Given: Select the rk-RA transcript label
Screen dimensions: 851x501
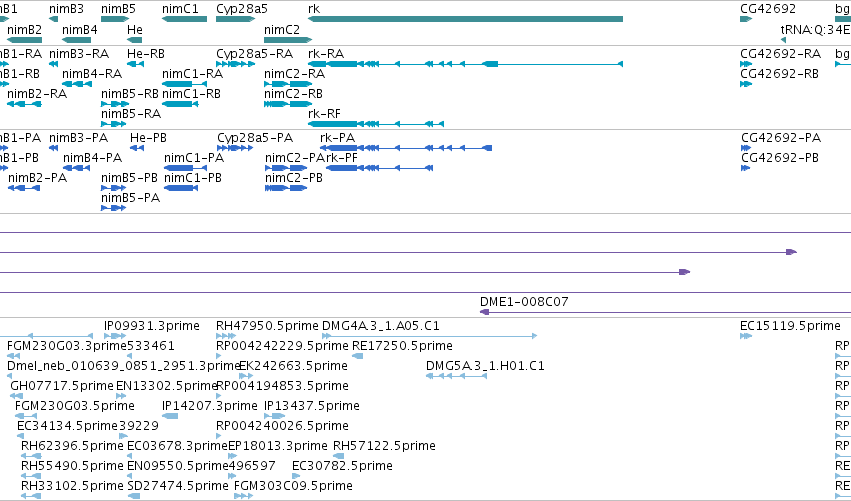Looking at the screenshot, I should click(326, 54).
